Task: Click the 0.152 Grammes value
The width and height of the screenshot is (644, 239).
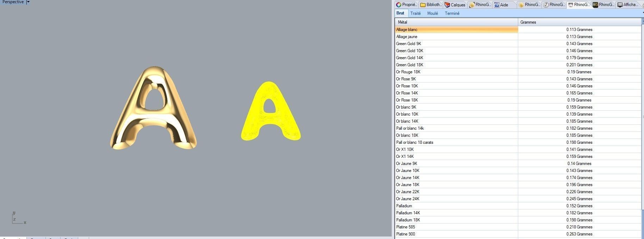Action: click(579, 206)
